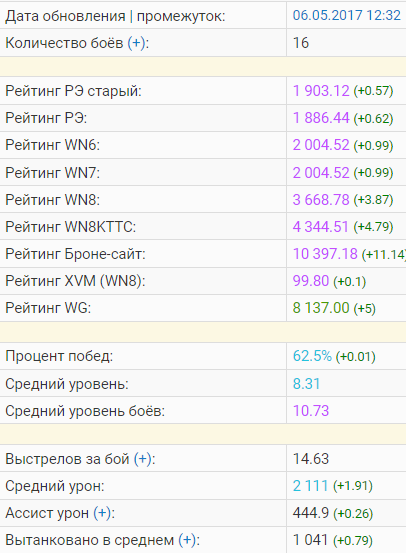Select the WN8KTTC rating value 4 344.51
This screenshot has height=553, width=406.
point(320,226)
